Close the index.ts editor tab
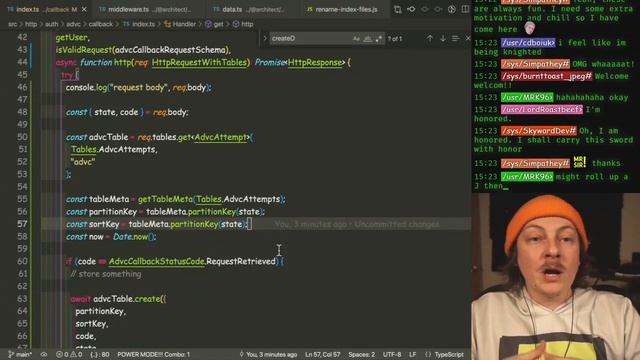This screenshot has height=360, width=640. pos(84,9)
